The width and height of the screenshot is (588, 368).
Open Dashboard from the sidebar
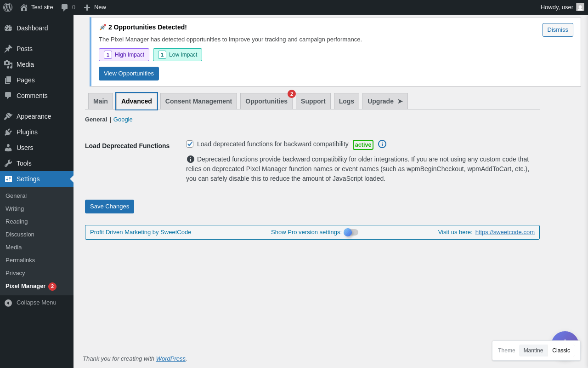pos(32,28)
